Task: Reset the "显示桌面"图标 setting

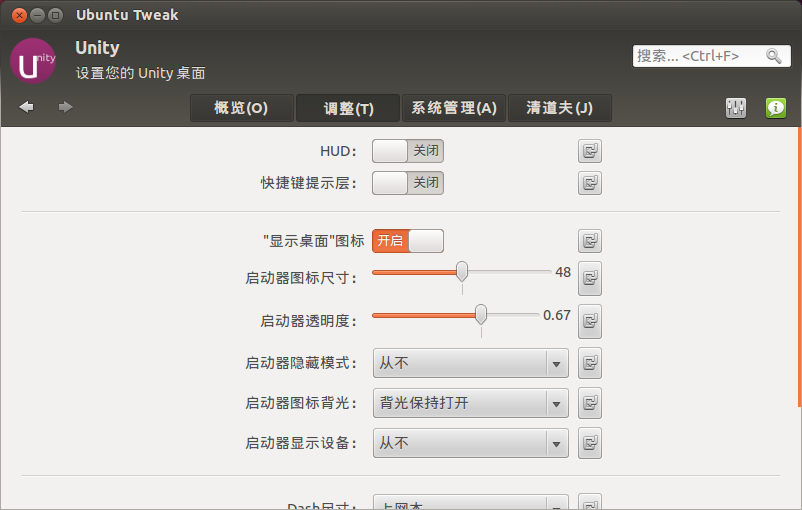Action: click(590, 241)
